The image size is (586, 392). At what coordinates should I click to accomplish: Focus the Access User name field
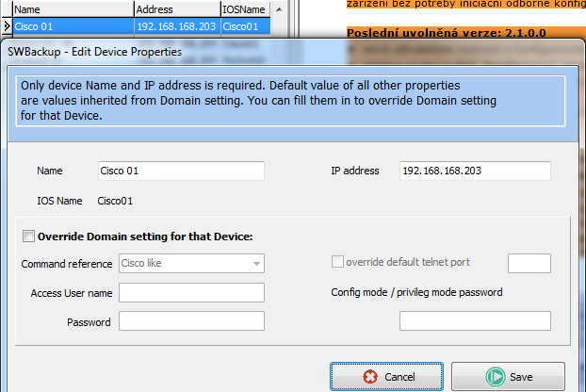pyautogui.click(x=191, y=293)
